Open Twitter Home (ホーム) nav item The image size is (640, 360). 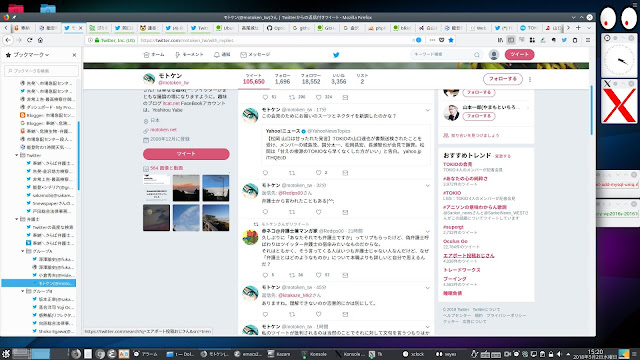[x=154, y=55]
